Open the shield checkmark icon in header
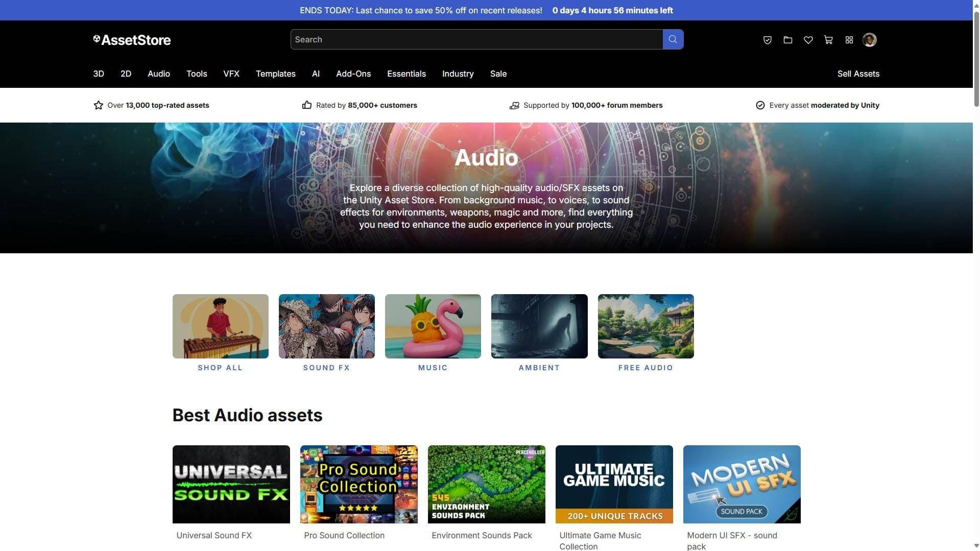The width and height of the screenshot is (980, 551). click(x=767, y=40)
